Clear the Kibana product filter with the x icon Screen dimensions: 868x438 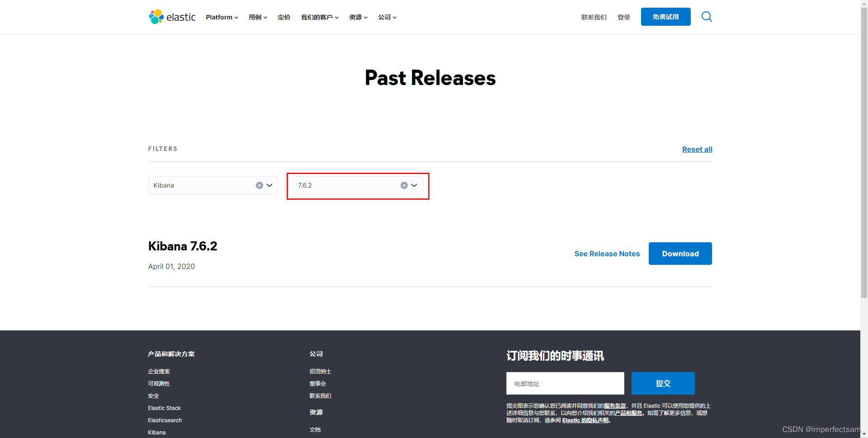(259, 185)
